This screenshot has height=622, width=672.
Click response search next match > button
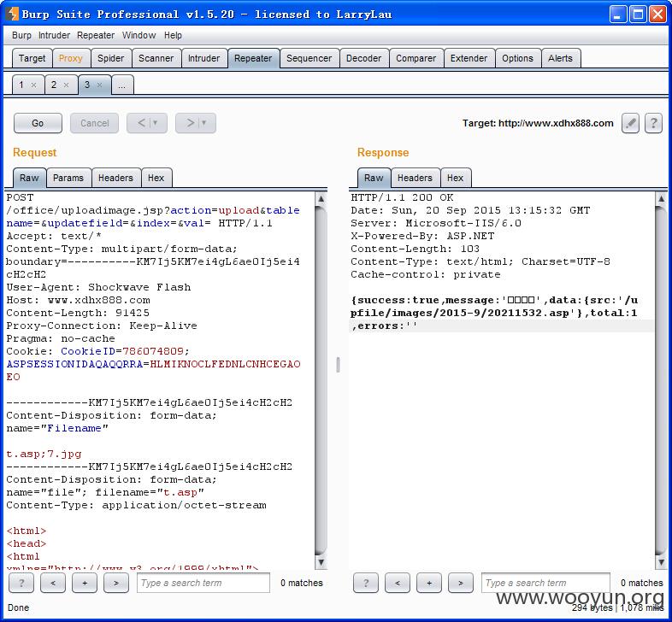(x=461, y=583)
